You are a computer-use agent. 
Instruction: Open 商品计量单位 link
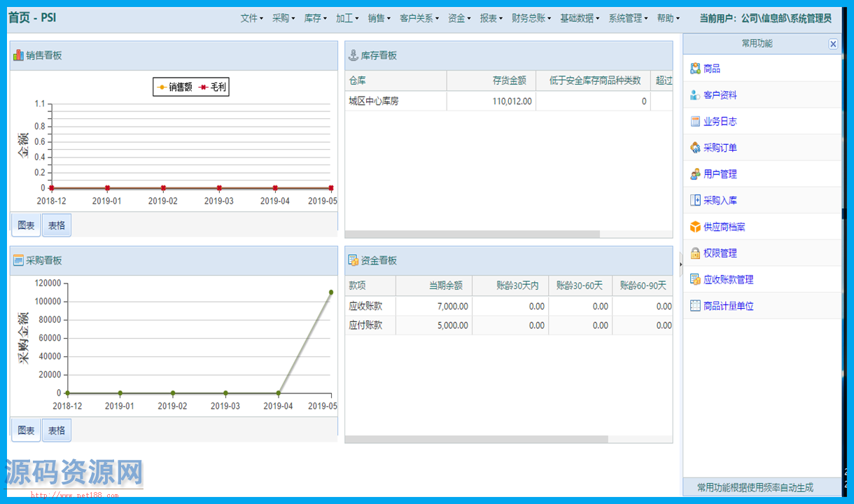coord(729,306)
